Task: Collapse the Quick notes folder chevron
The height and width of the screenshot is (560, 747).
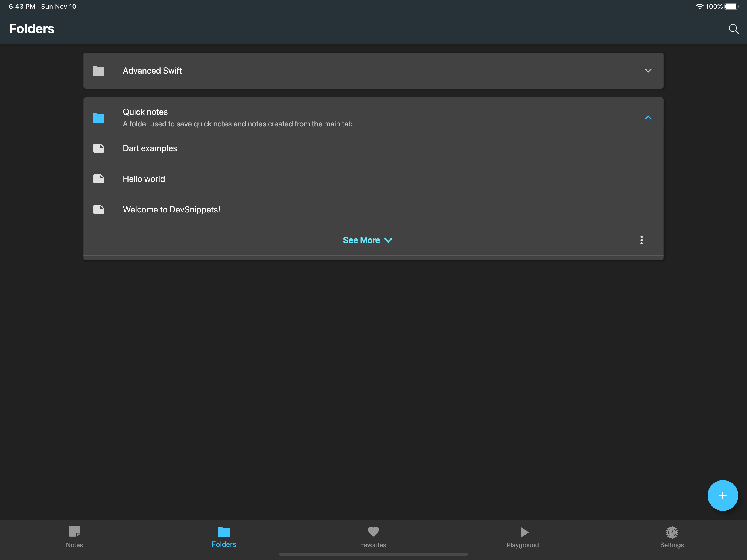Action: (648, 118)
